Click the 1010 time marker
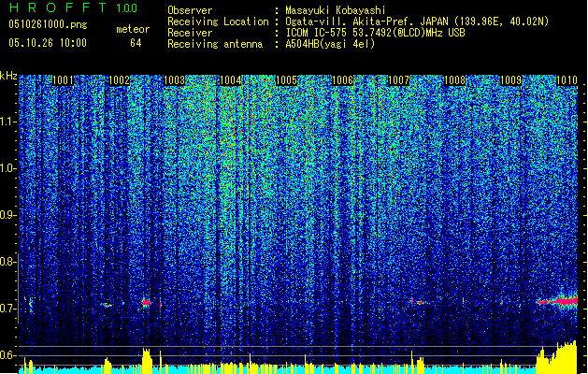The width and height of the screenshot is (588, 374). (566, 79)
